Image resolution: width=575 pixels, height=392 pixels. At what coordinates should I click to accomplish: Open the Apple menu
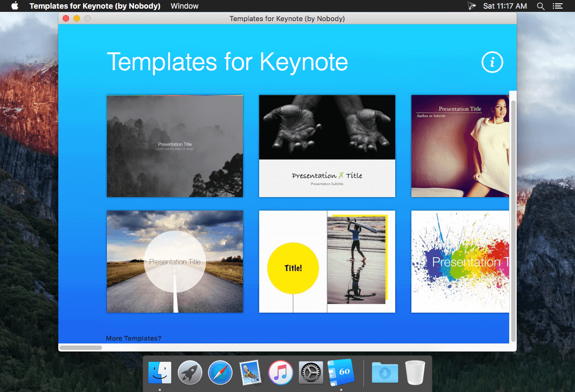click(15, 6)
